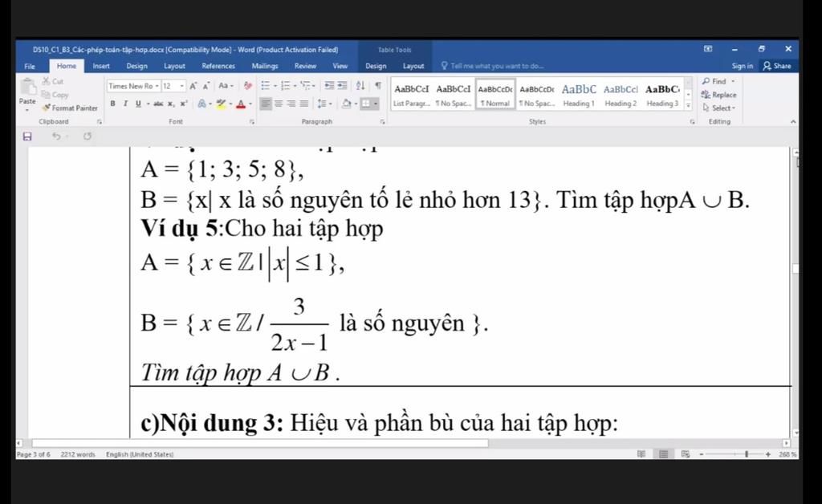
Task: Open the Font dialog launcher
Action: tap(252, 121)
